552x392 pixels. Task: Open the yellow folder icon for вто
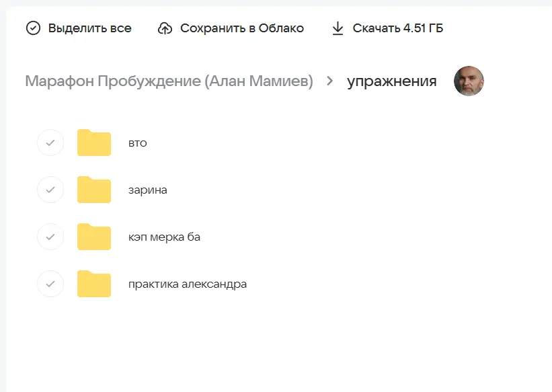(93, 143)
